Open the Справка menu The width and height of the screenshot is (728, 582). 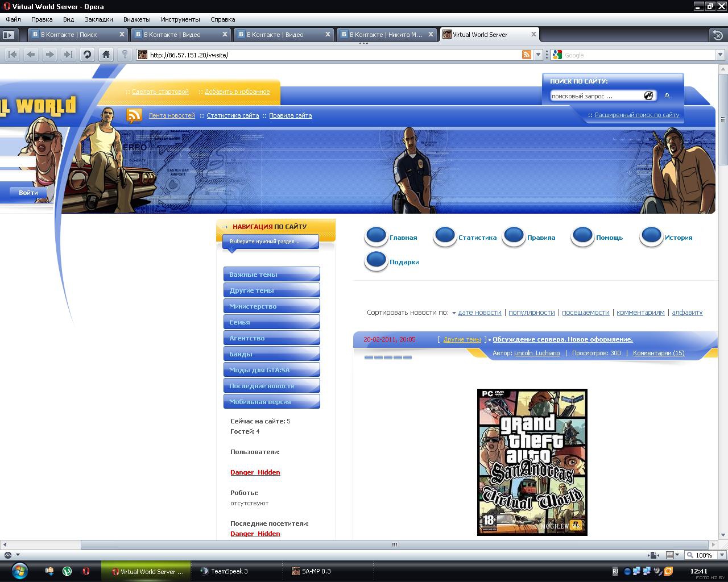pos(223,19)
